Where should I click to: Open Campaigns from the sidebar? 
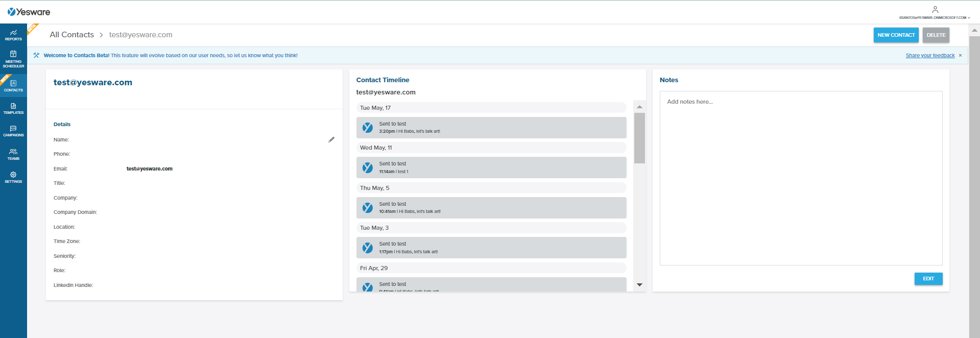tap(13, 131)
